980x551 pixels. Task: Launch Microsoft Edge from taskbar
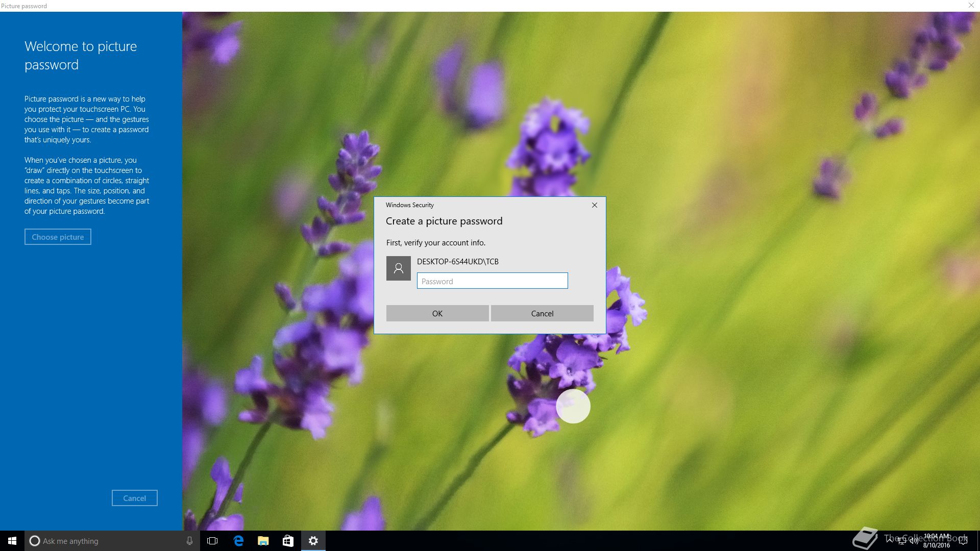(238, 541)
